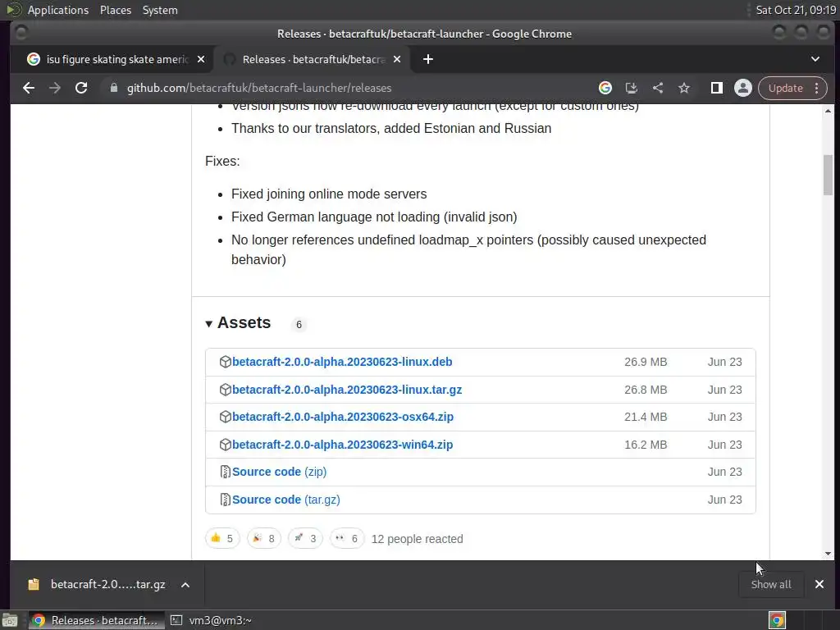The width and height of the screenshot is (840, 630).
Task: Open the side panel icon
Action: point(716,88)
